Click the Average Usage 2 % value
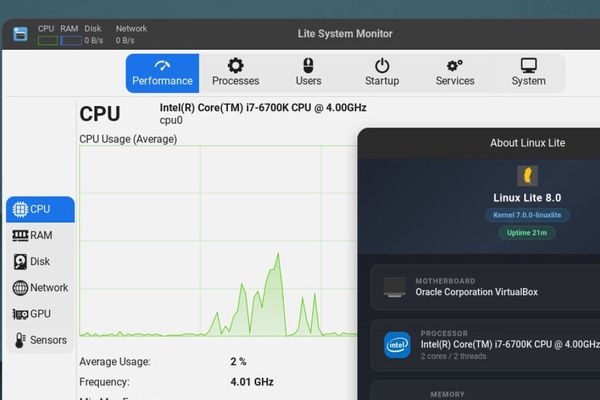600x400 pixels. click(238, 361)
